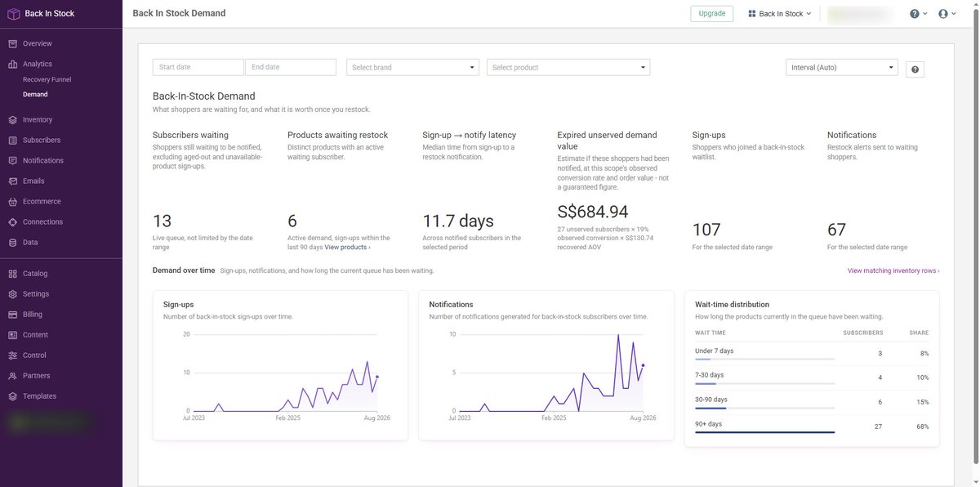980x487 pixels.
Task: Open the Recovery Funnel analytics page
Action: pos(47,79)
